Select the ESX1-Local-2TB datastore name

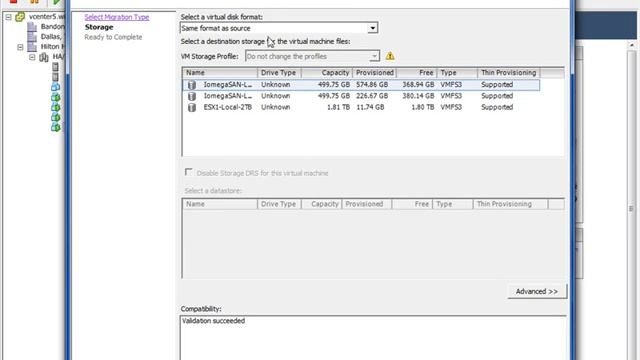(227, 107)
